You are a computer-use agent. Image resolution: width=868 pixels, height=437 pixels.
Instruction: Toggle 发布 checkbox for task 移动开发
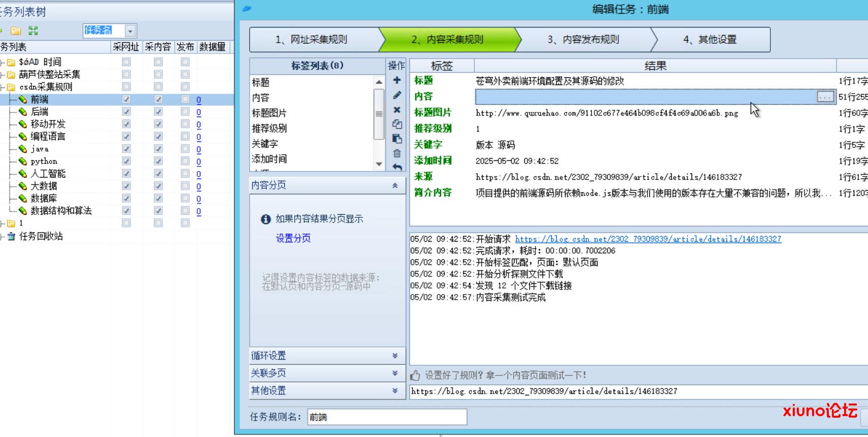click(x=185, y=124)
